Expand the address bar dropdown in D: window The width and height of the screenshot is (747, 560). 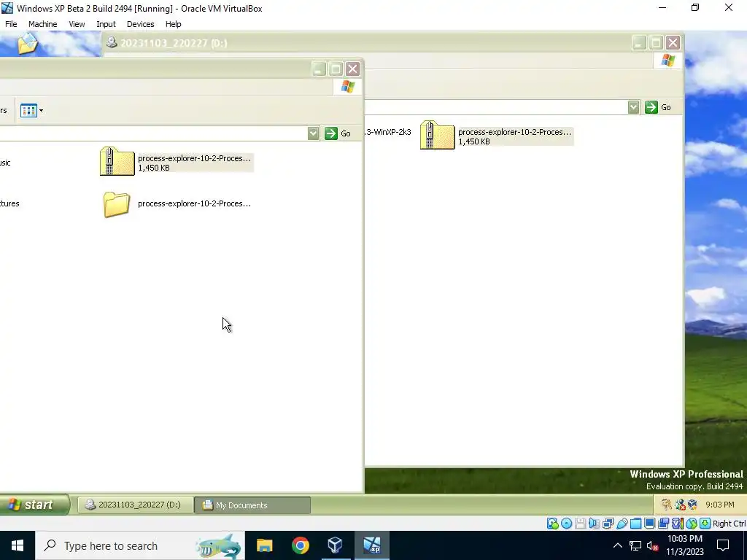pos(633,107)
